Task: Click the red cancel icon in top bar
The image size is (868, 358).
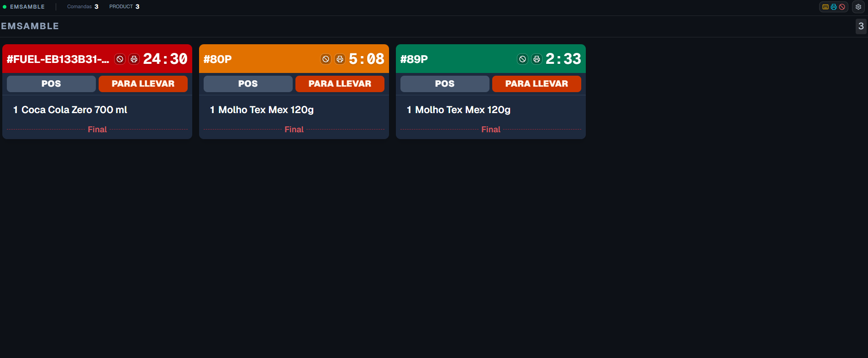Action: click(842, 7)
